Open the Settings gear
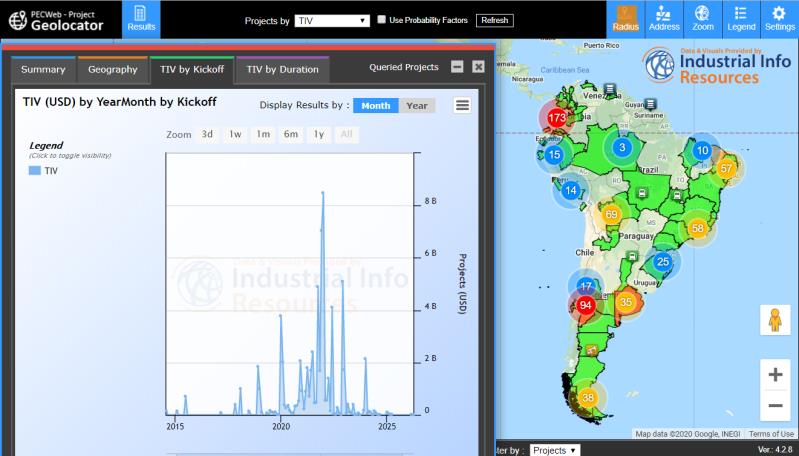 pyautogui.click(x=779, y=19)
